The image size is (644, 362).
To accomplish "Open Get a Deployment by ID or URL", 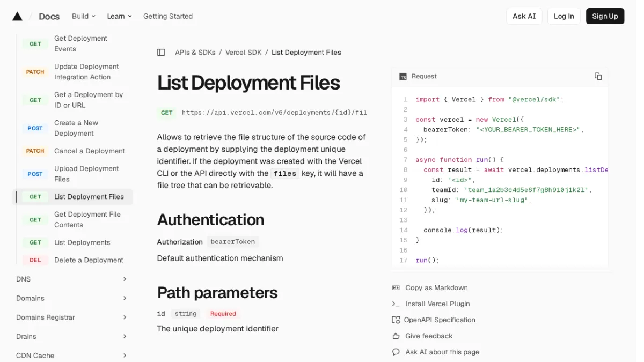I will pyautogui.click(x=89, y=100).
